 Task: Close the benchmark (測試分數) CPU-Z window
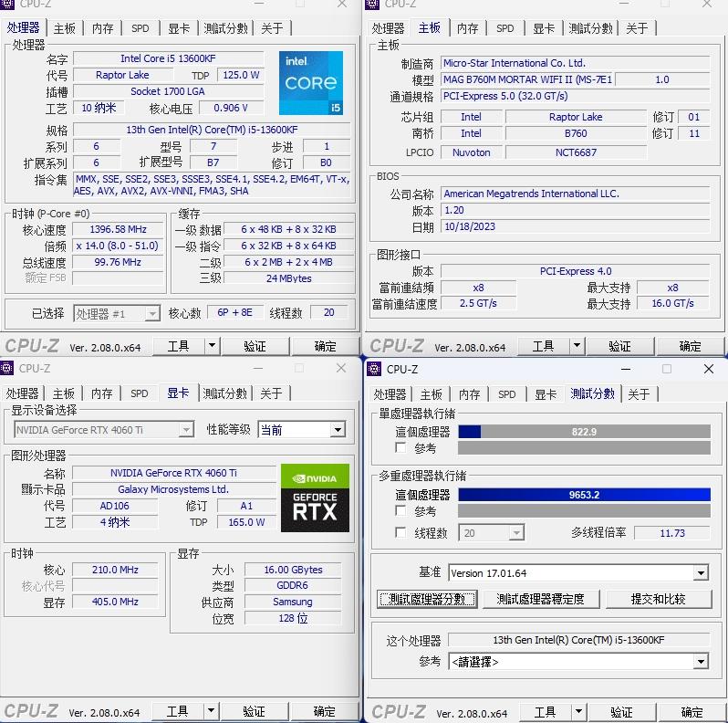click(709, 369)
